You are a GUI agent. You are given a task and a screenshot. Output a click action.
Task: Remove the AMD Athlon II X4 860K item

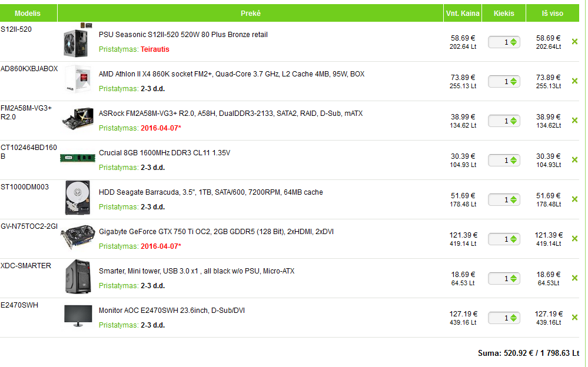[574, 81]
